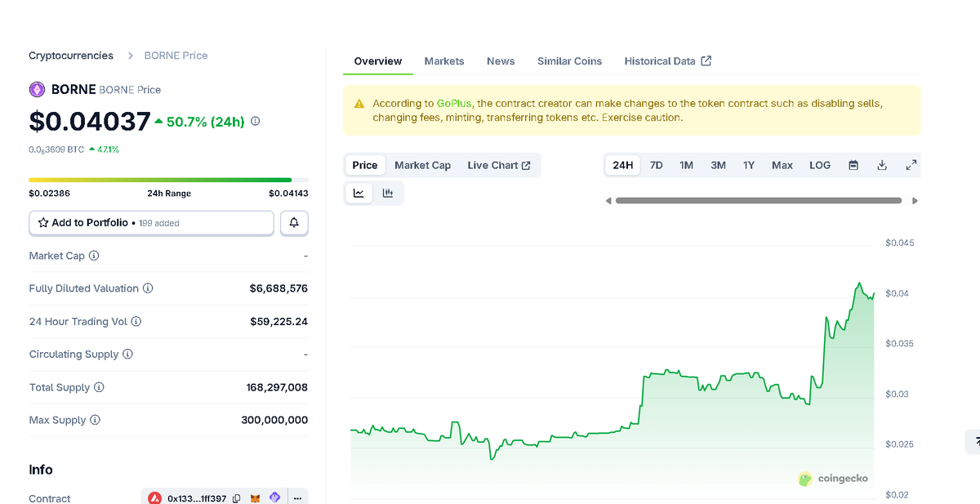Viewport: 980px width, 504px height.
Task: Click the 168,297,008 total supply value
Action: coord(277,387)
